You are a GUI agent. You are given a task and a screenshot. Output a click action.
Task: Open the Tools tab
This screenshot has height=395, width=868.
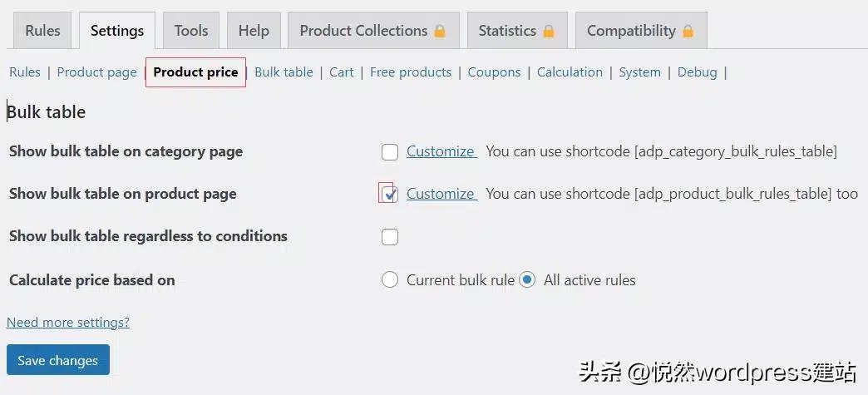[x=191, y=31]
